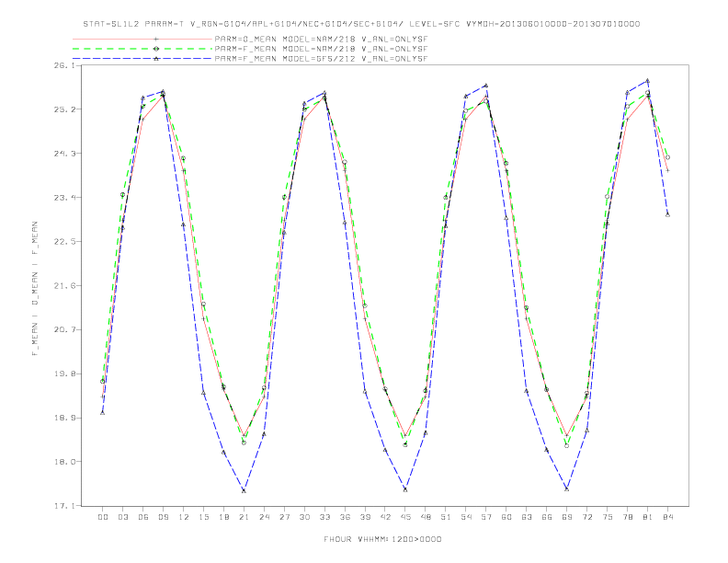
Task: Click the y-axis value 20.7
Action: point(64,330)
